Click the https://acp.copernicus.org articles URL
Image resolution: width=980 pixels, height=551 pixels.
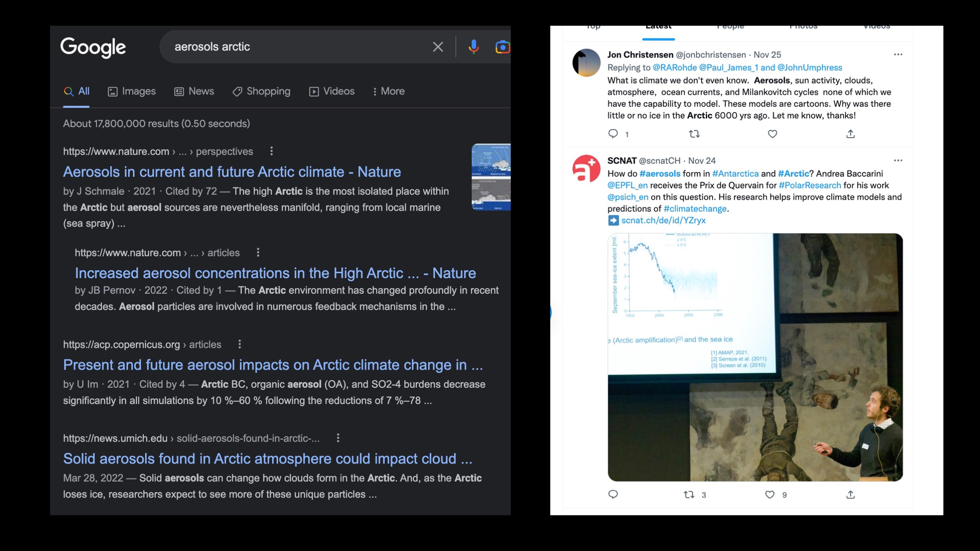142,345
